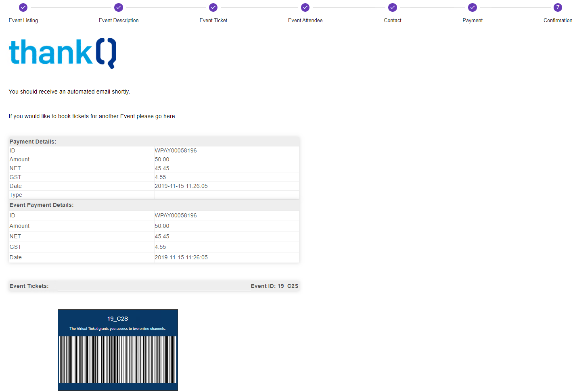
Task: Select Event Payment Details GST value 4.55
Action: click(x=161, y=247)
